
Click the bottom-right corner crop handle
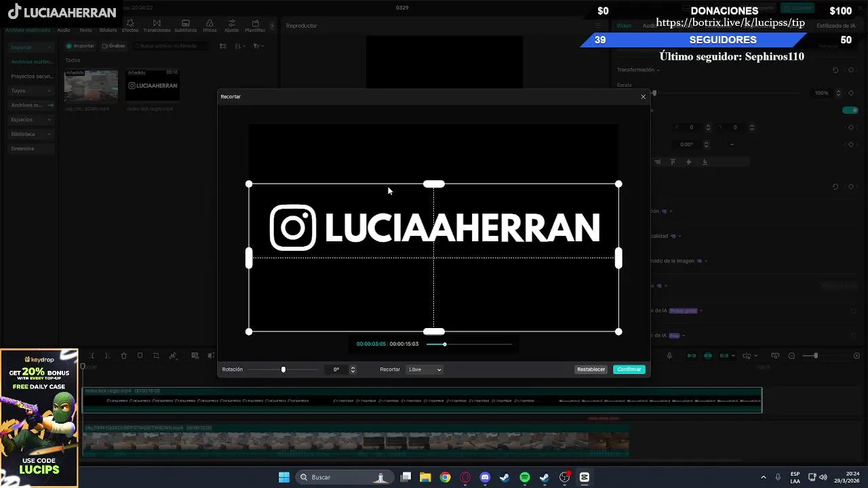click(618, 331)
